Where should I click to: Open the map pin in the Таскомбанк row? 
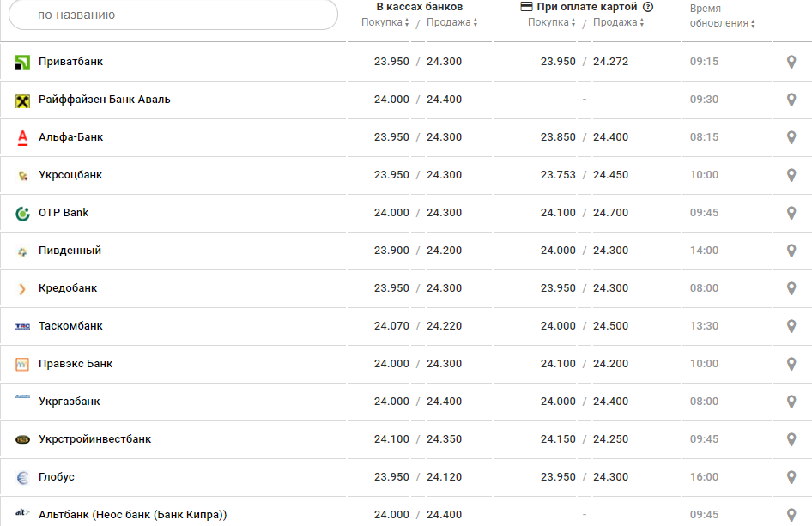[791, 326]
